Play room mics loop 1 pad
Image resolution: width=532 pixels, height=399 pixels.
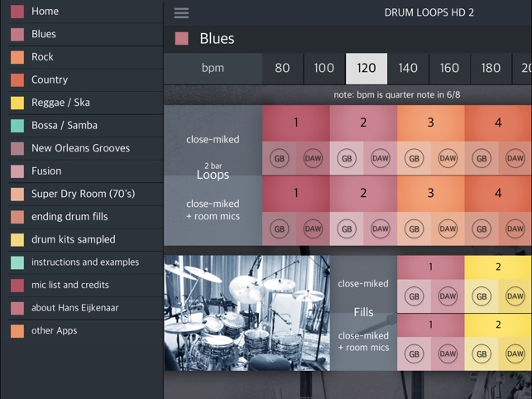click(296, 194)
